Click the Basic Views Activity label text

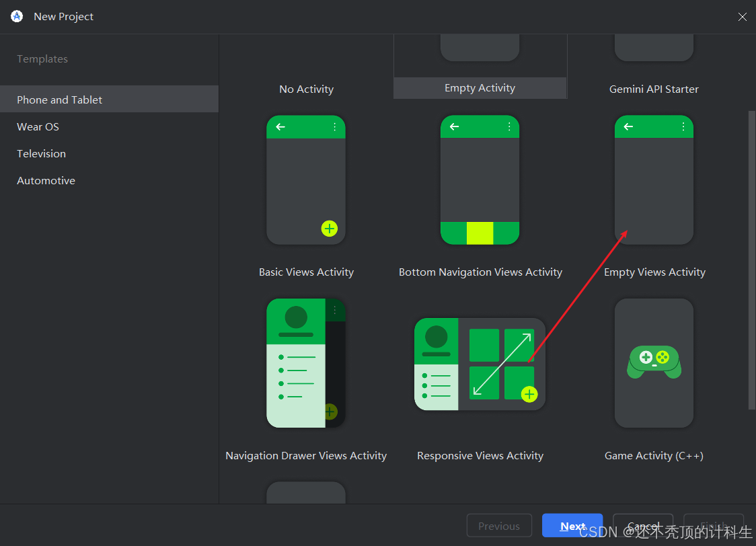(x=306, y=272)
